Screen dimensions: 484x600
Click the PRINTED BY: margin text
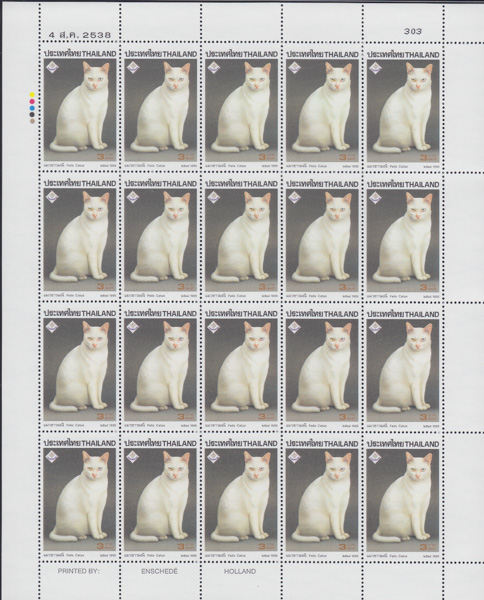coord(78,571)
